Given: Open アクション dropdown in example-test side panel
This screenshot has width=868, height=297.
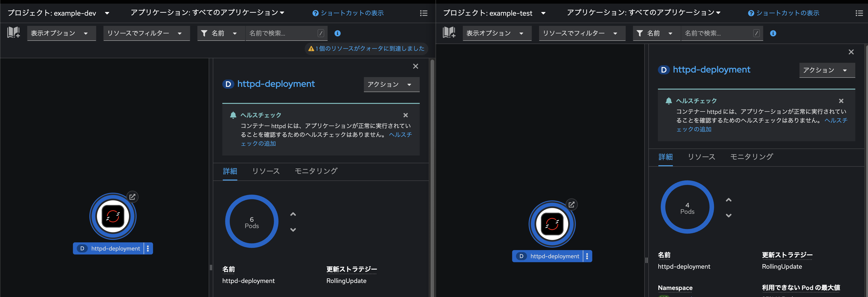Looking at the screenshot, I should click(x=826, y=70).
